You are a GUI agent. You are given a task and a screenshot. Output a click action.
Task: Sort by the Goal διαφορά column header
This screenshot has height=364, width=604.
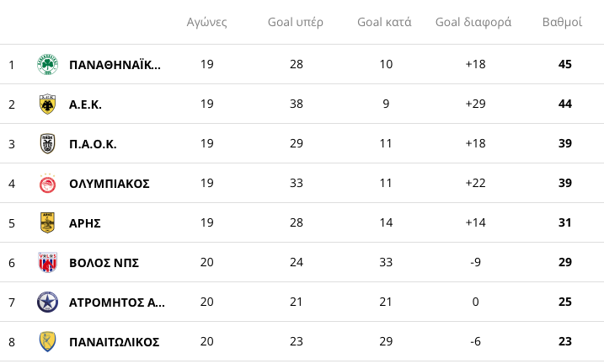pyautogui.click(x=473, y=22)
